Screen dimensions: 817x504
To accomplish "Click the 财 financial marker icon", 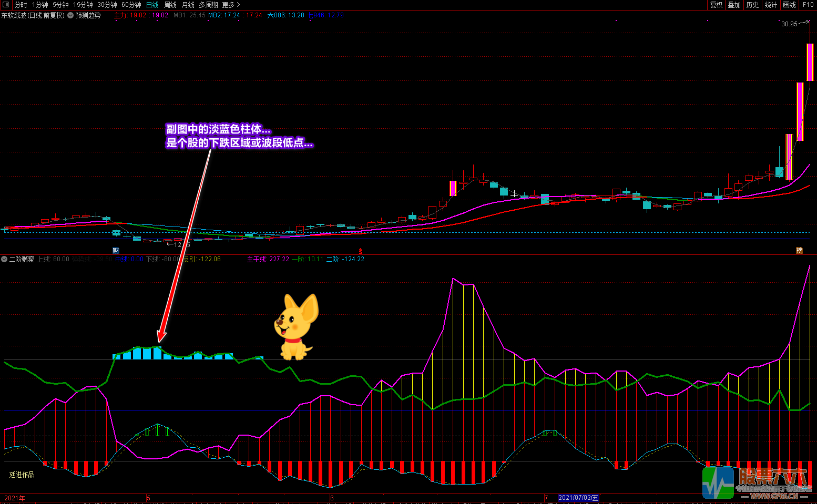I will point(116,250).
